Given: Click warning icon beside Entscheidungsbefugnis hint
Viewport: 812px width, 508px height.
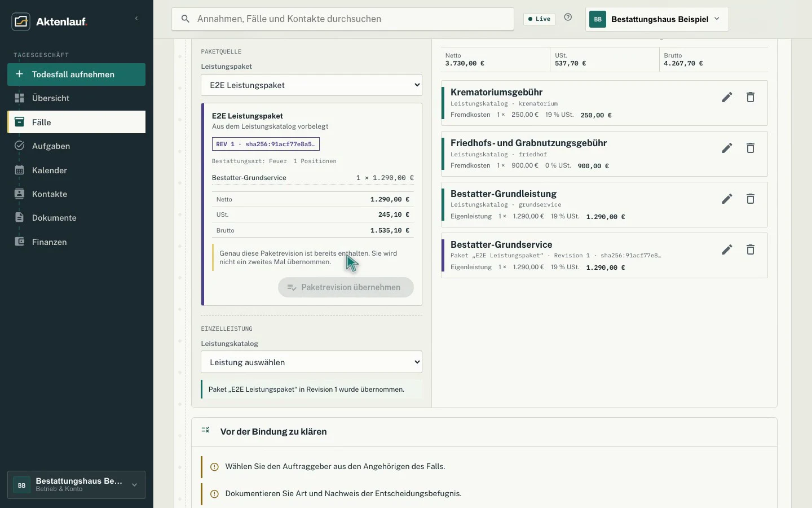Looking at the screenshot, I should coord(214,494).
